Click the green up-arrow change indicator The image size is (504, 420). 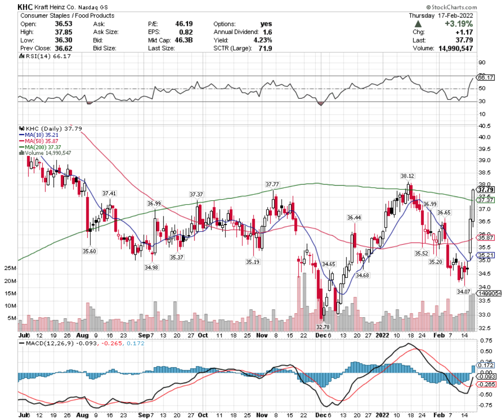pyautogui.click(x=418, y=24)
